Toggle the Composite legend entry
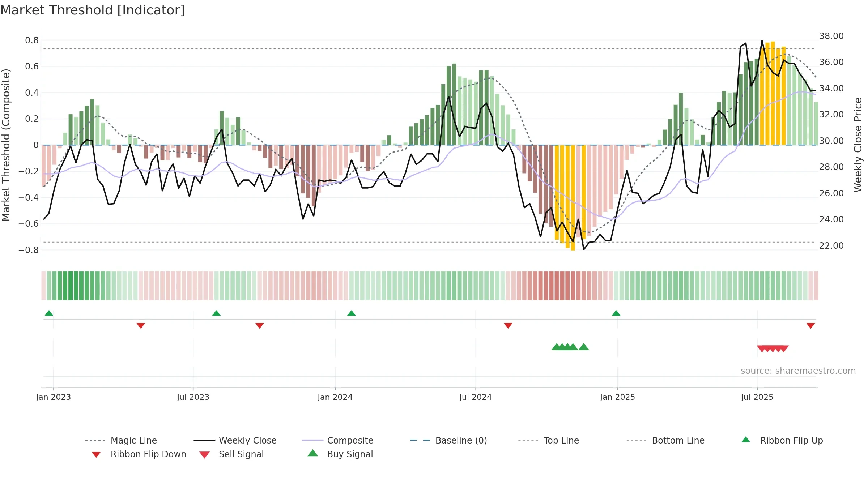Screen dimensions: 868x488 coord(337,440)
